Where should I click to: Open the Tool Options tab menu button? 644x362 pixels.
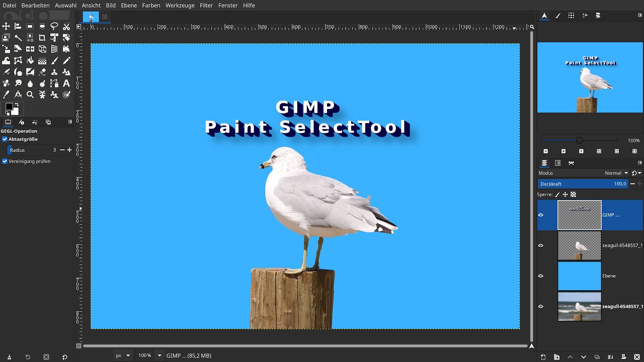coord(70,122)
